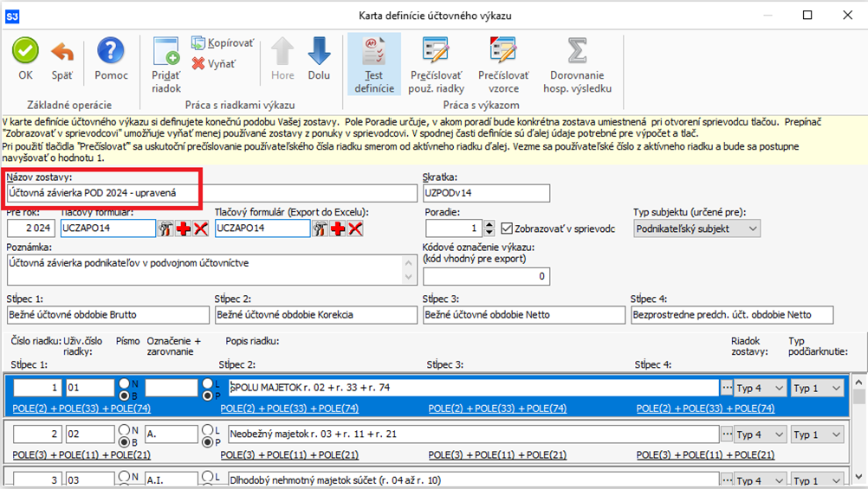The width and height of the screenshot is (868, 489).
Task: Click ellipsis button beside Neobežný majetok description
Action: point(726,434)
